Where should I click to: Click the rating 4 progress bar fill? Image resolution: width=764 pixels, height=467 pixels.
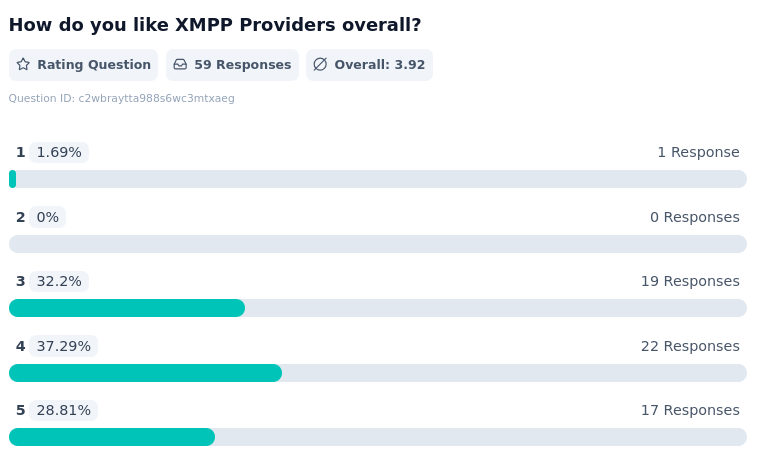145,373
